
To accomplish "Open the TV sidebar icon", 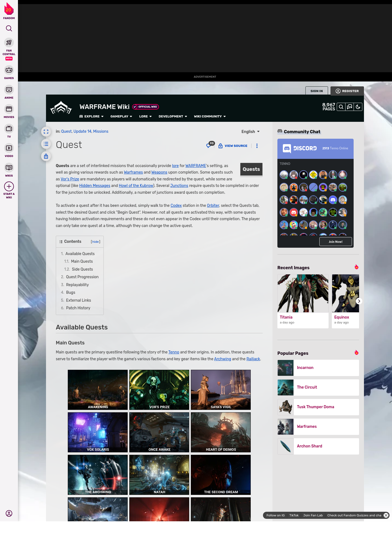I will pos(9,129).
